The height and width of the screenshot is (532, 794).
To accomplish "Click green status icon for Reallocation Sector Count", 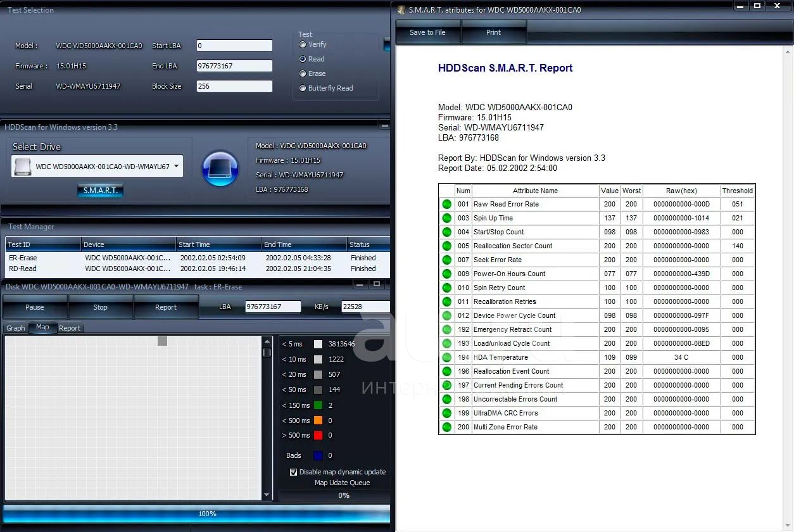I will (446, 246).
